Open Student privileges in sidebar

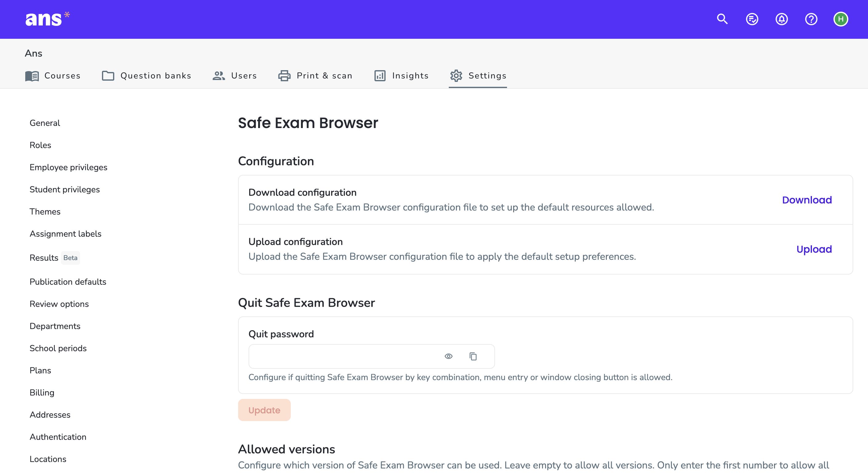pyautogui.click(x=65, y=190)
